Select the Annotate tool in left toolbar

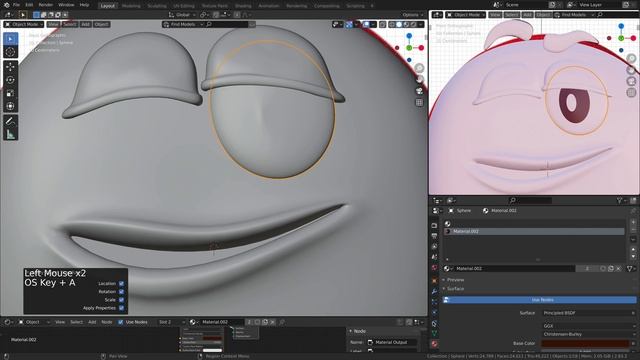pos(11,121)
